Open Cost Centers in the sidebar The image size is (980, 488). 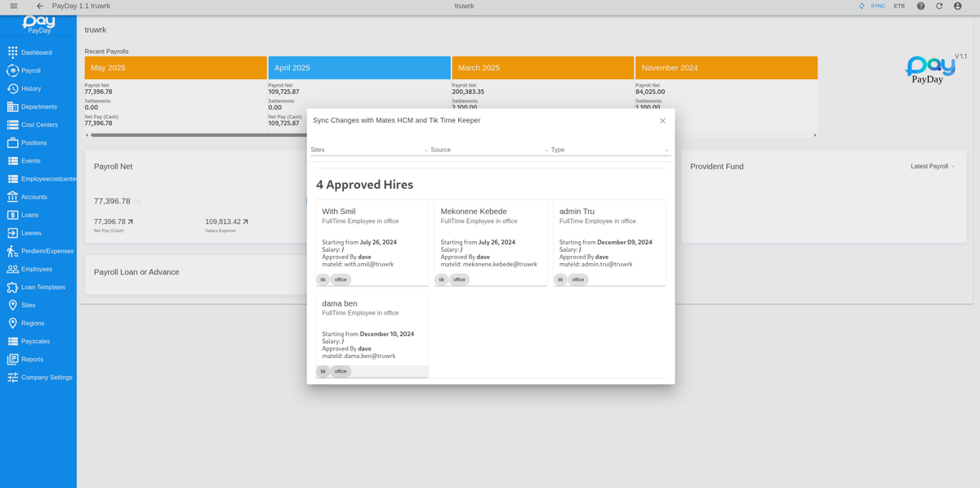[x=38, y=124]
